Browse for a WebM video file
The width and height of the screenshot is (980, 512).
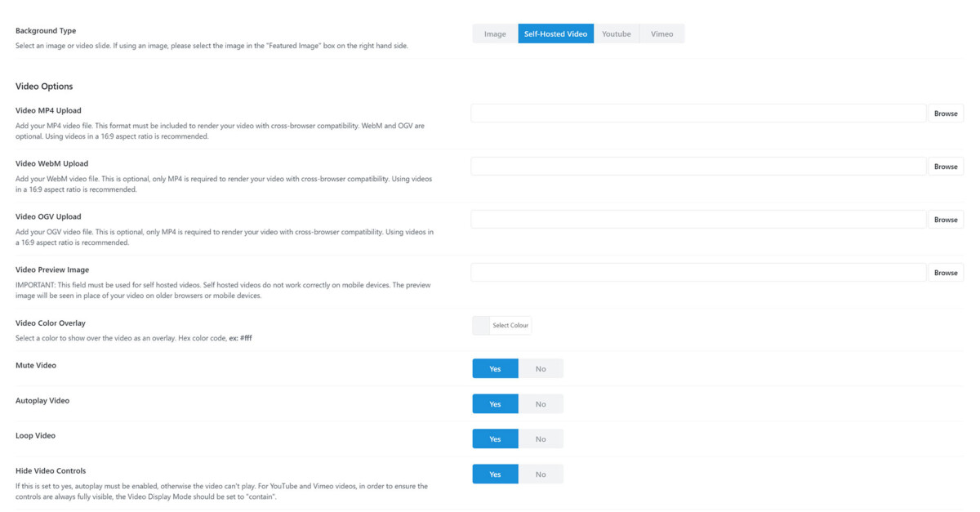click(x=946, y=166)
